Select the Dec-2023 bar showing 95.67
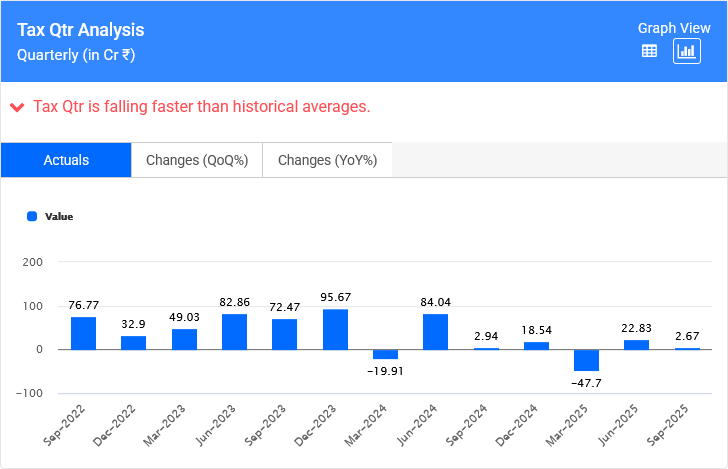The width and height of the screenshot is (728, 469). click(x=335, y=329)
